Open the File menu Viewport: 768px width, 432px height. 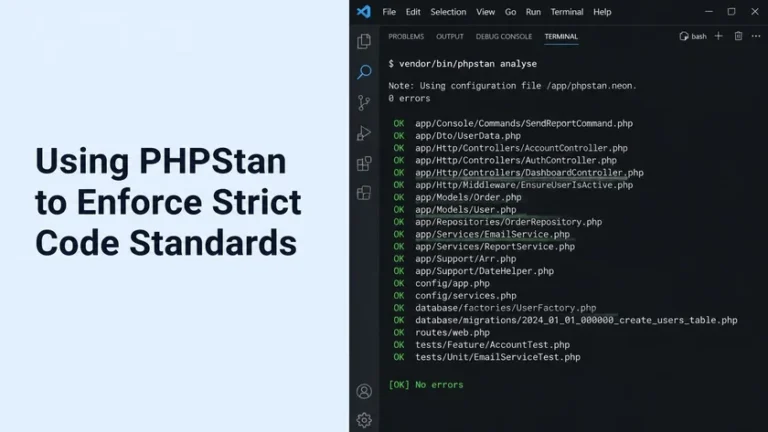click(389, 12)
